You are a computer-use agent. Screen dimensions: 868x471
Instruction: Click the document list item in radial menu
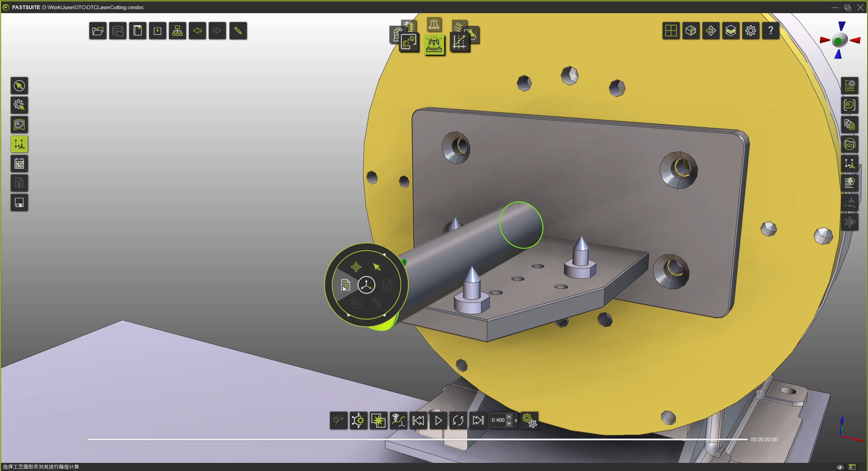[x=345, y=285]
